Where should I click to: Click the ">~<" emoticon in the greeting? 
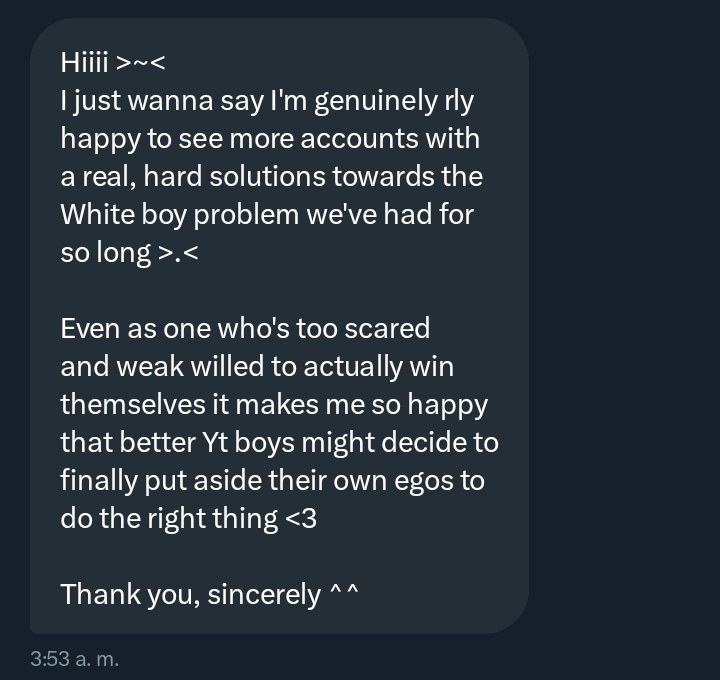[x=140, y=62]
